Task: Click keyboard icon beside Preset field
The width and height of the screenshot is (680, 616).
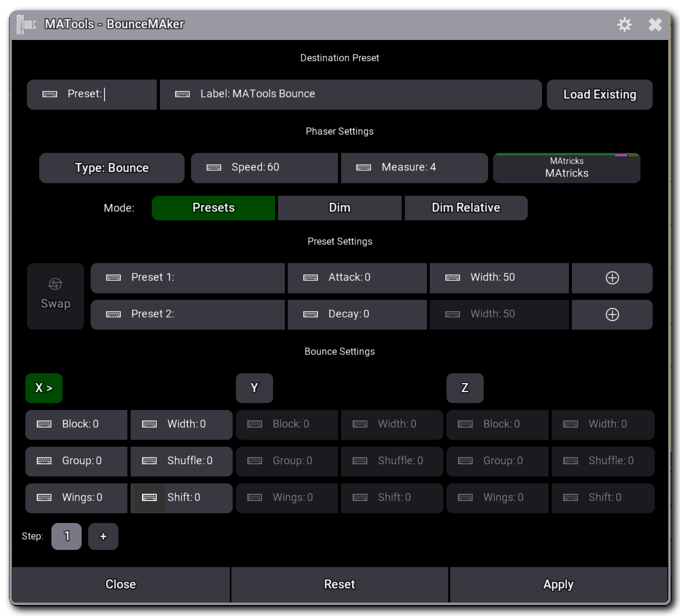Action: tap(50, 94)
